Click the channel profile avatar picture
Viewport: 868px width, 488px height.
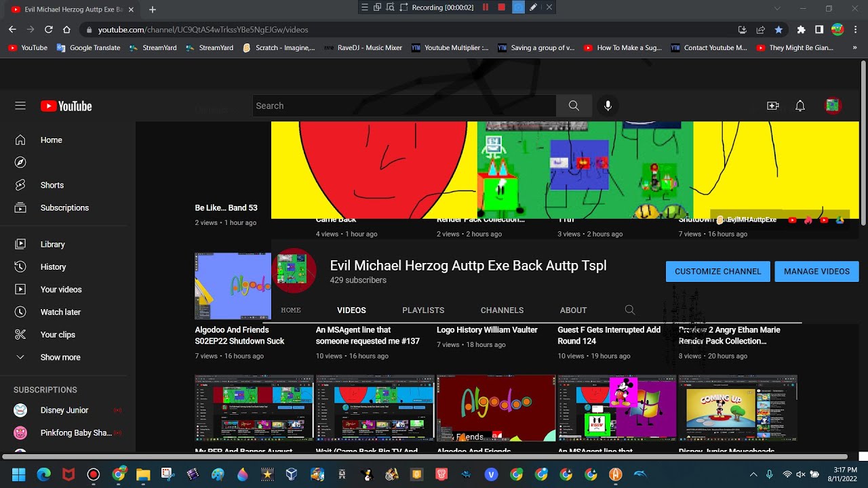[x=294, y=270]
